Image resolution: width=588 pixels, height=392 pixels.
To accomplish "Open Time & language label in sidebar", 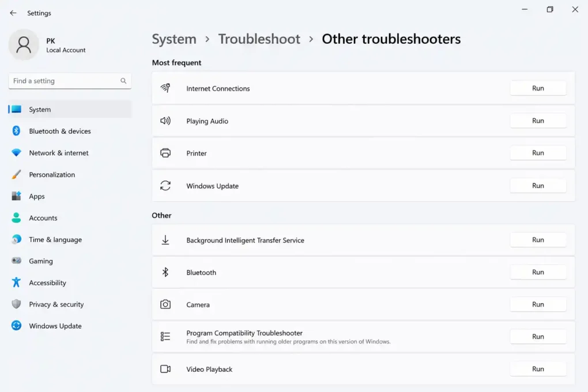I will pyautogui.click(x=55, y=239).
